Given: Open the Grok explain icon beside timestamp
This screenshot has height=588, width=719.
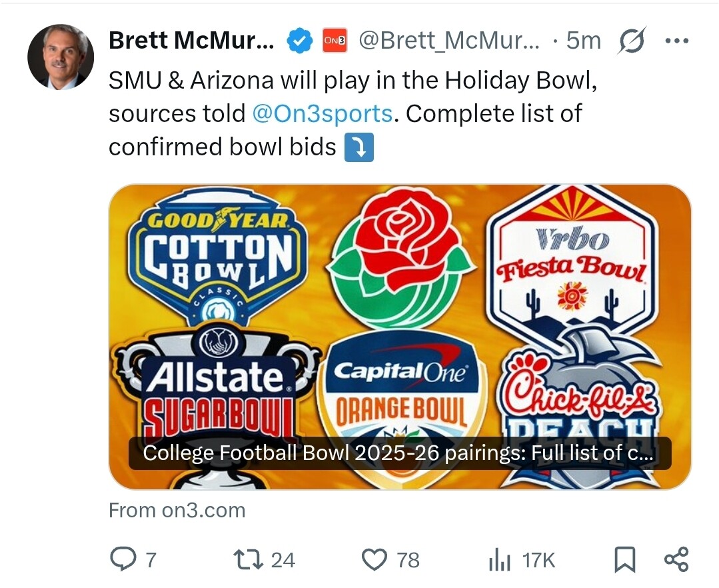Looking at the screenshot, I should point(632,42).
